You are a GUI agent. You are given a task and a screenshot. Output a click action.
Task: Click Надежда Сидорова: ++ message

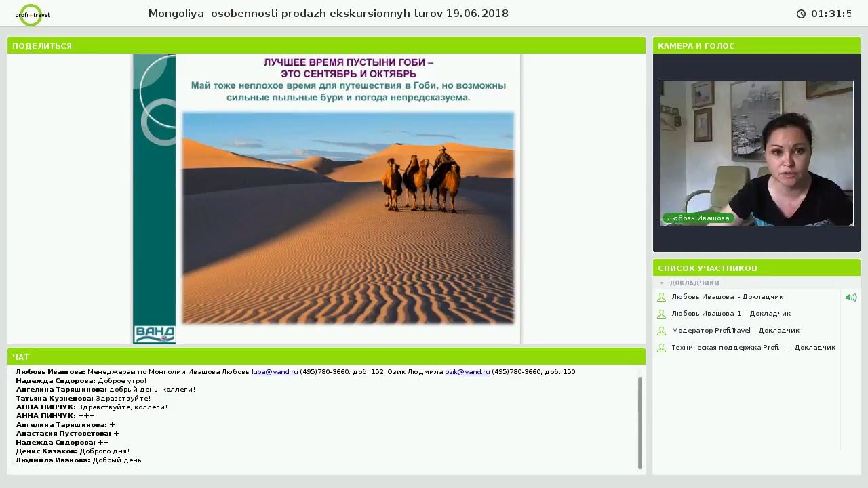click(62, 443)
